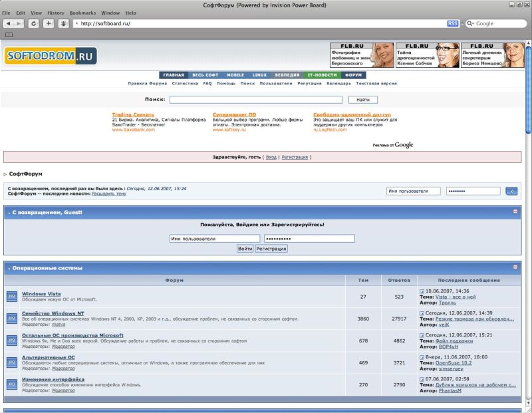Viewport: 532px width, 413px height.
Task: Open last post icon dated 12.06.2007, 14:39
Action: (x=422, y=313)
